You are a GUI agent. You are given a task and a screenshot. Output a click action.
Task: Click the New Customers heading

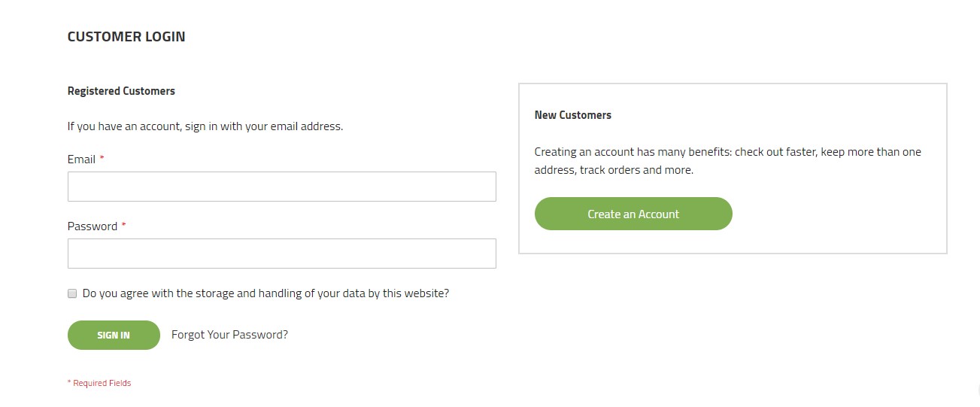coord(572,115)
